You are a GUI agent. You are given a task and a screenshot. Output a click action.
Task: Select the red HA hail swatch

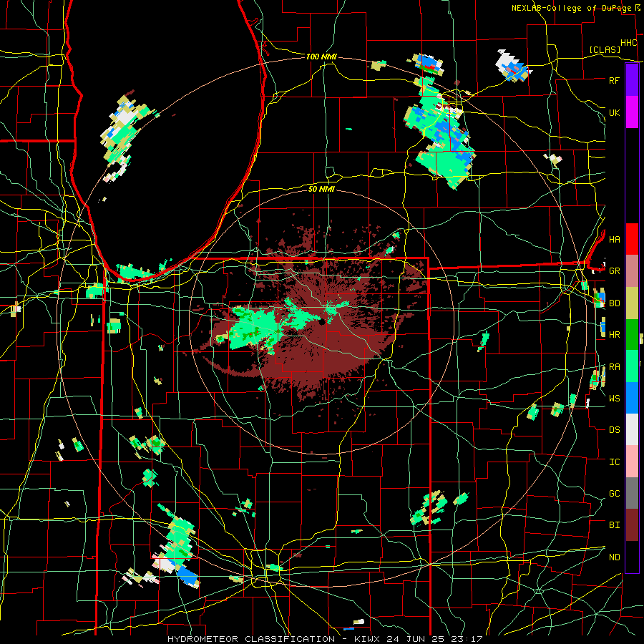632,238
